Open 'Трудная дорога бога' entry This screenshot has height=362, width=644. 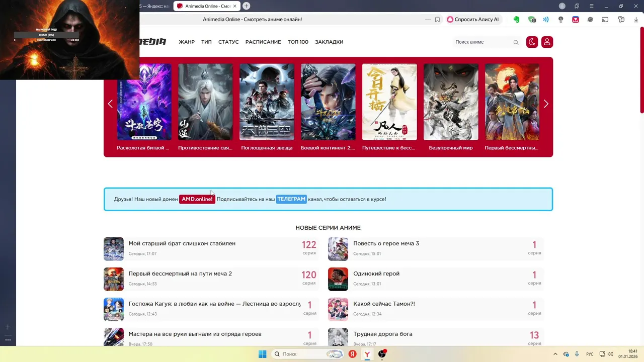coord(383,334)
